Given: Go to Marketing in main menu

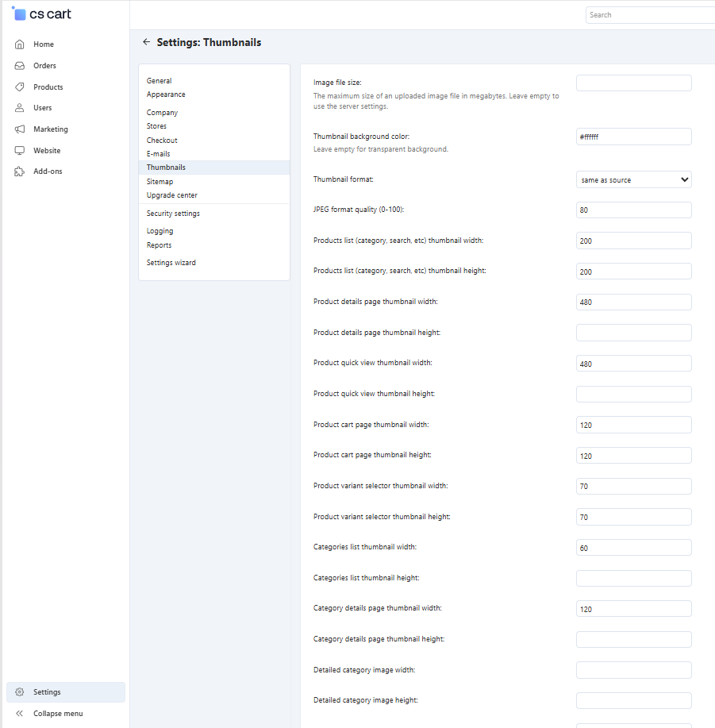Looking at the screenshot, I should coord(51,129).
